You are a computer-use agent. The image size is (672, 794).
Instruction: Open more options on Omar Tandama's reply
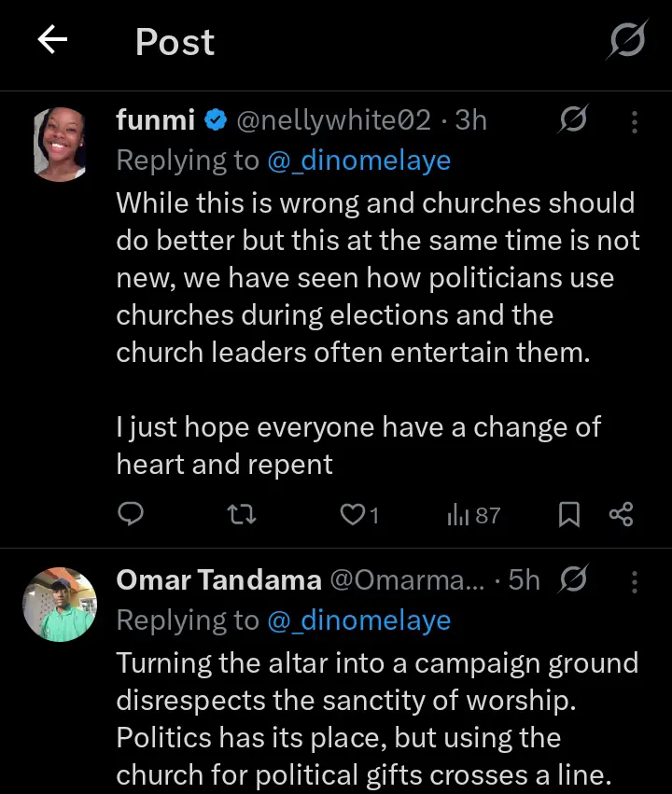point(635,581)
